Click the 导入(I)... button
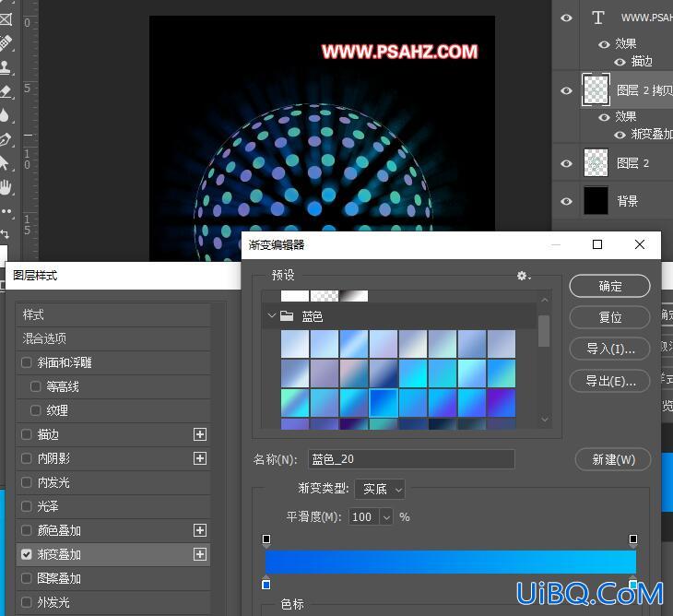This screenshot has height=616, width=673. click(609, 349)
